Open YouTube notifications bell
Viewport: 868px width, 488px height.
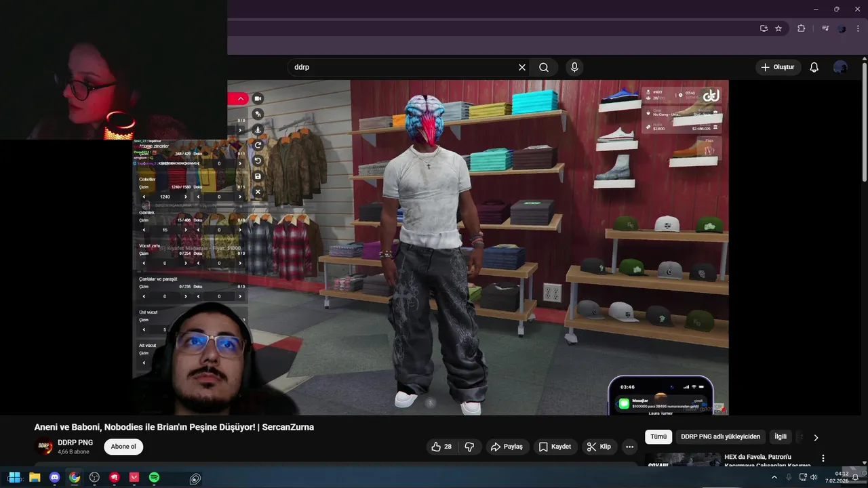(814, 67)
